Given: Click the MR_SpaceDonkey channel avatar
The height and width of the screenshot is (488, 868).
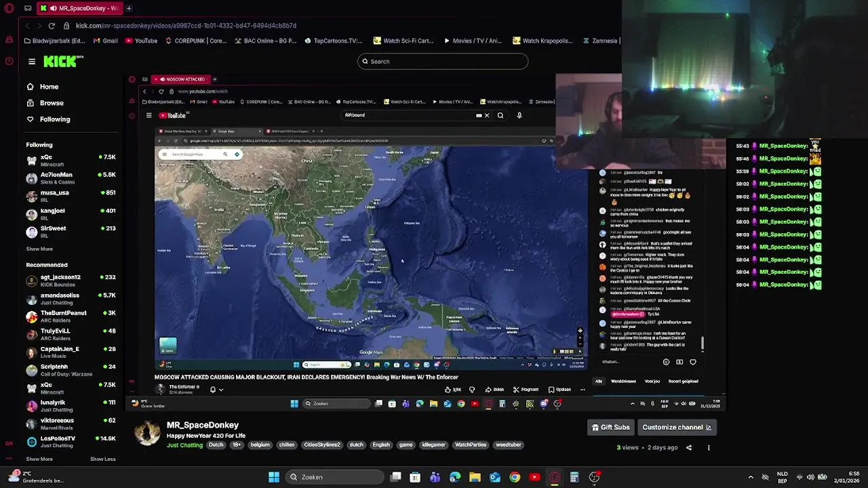Looking at the screenshot, I should (x=147, y=434).
